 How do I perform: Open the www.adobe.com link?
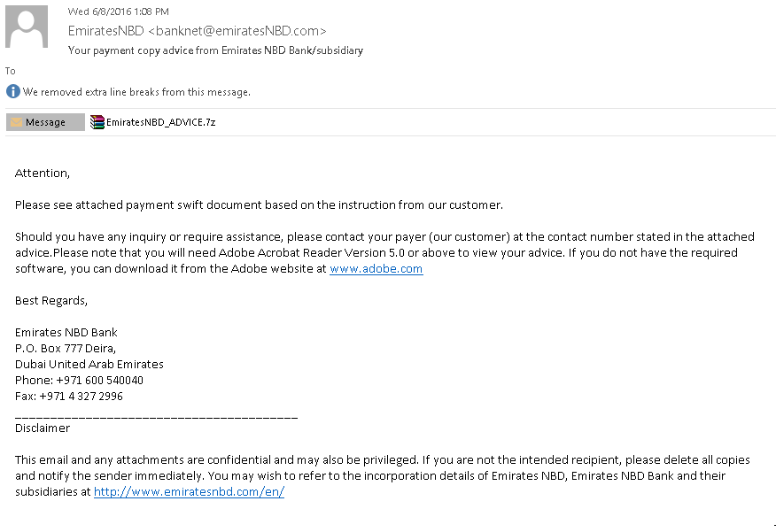click(376, 269)
